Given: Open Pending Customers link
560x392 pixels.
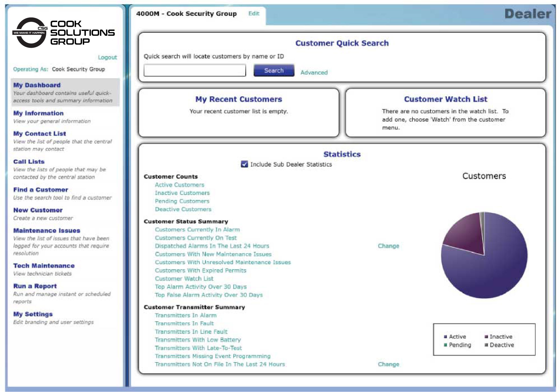Looking at the screenshot, I should tap(182, 201).
